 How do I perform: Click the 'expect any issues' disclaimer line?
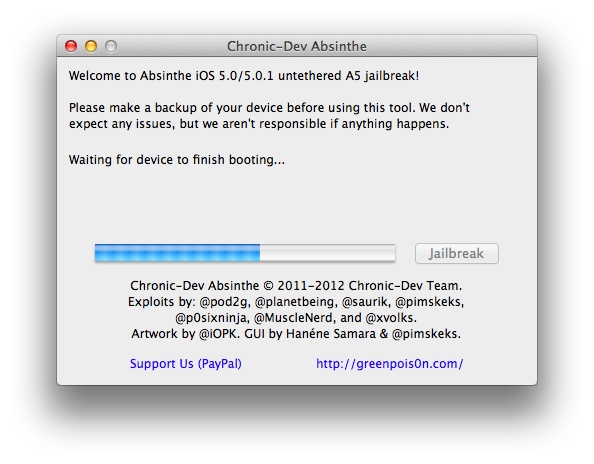259,124
